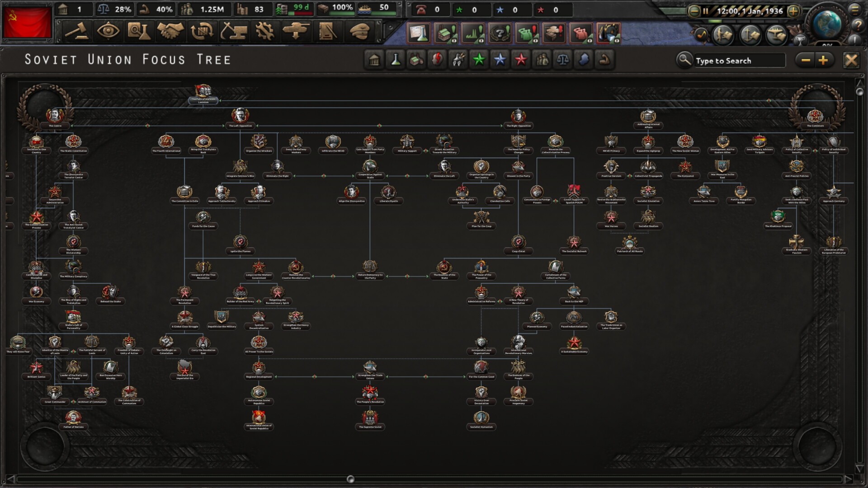Open the Trade menu icon
868x488 pixels.
[x=202, y=32]
